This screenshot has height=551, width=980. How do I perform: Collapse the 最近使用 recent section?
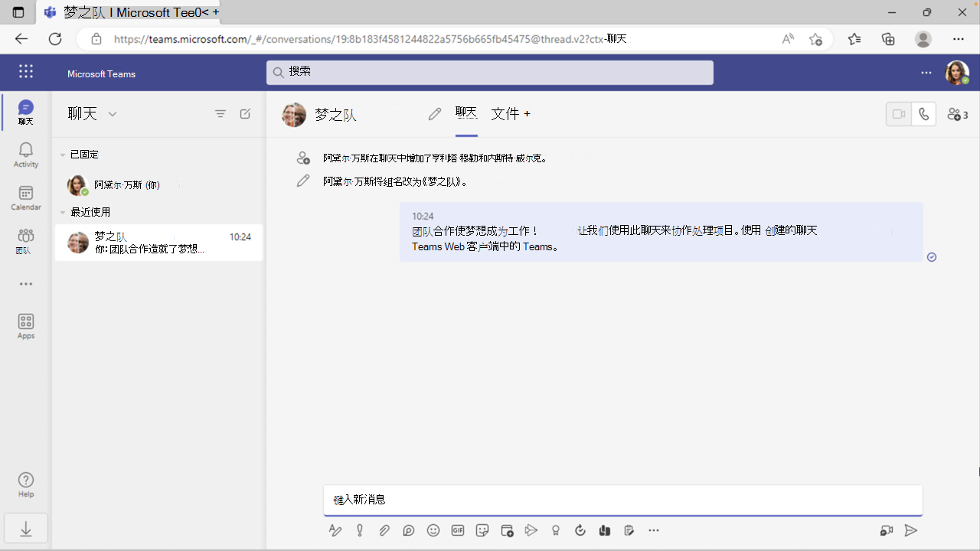[x=63, y=212]
